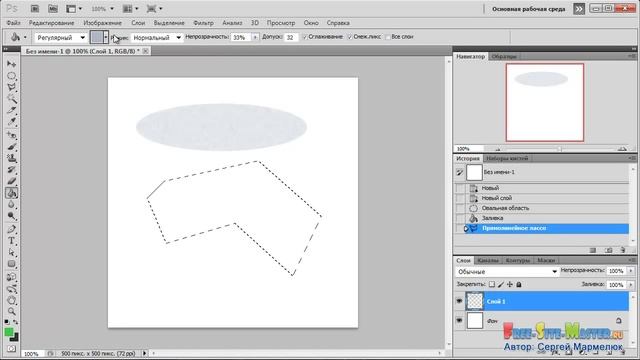Open the Редактирование menu
Image resolution: width=640 pixels, height=360 pixels.
tap(51, 23)
